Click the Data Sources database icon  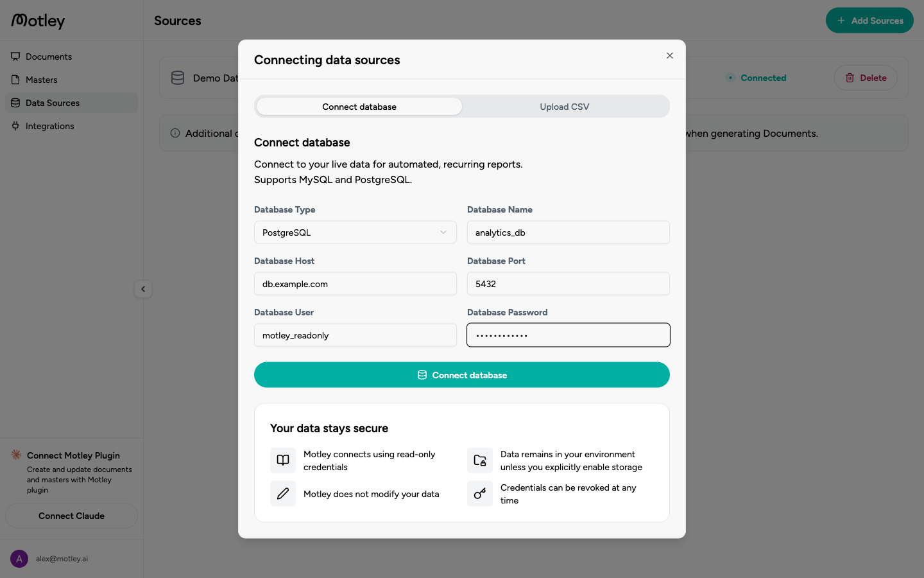[x=15, y=103]
